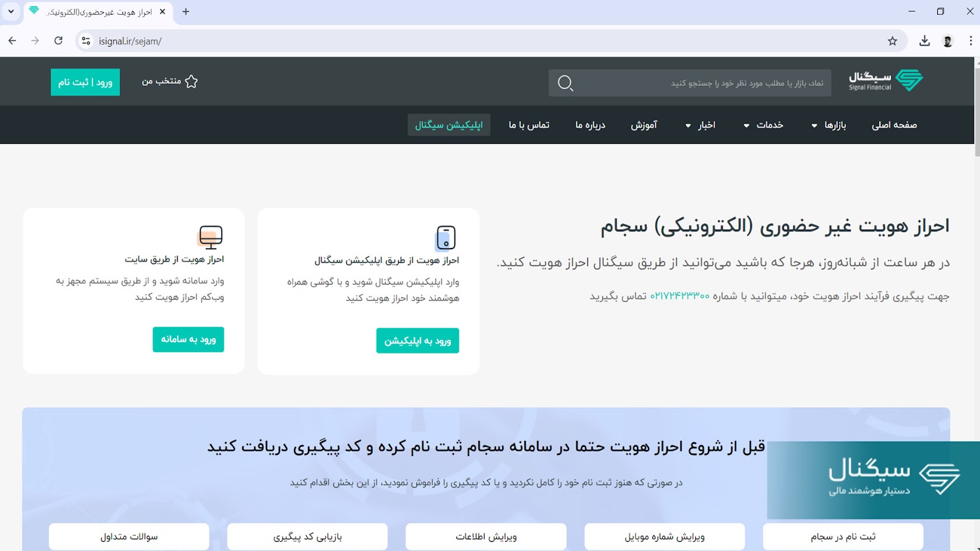Open آموزش menu item
980x551 pixels.
tap(644, 125)
